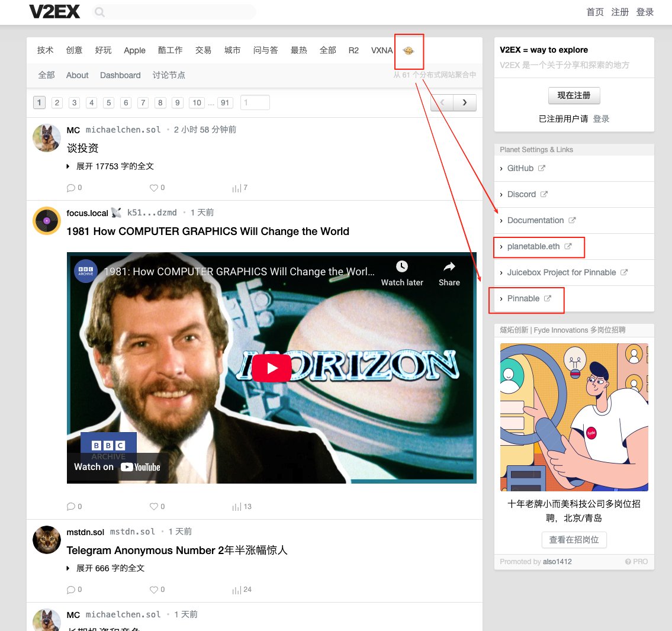Play the Computer Graphics YouTube video
The width and height of the screenshot is (672, 631).
click(x=272, y=368)
